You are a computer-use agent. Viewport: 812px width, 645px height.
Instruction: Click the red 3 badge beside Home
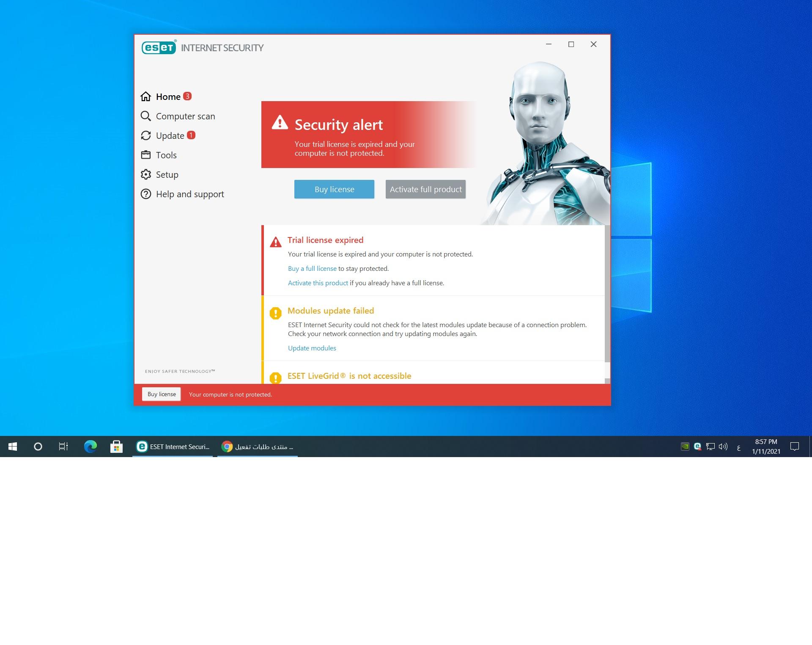click(x=187, y=96)
